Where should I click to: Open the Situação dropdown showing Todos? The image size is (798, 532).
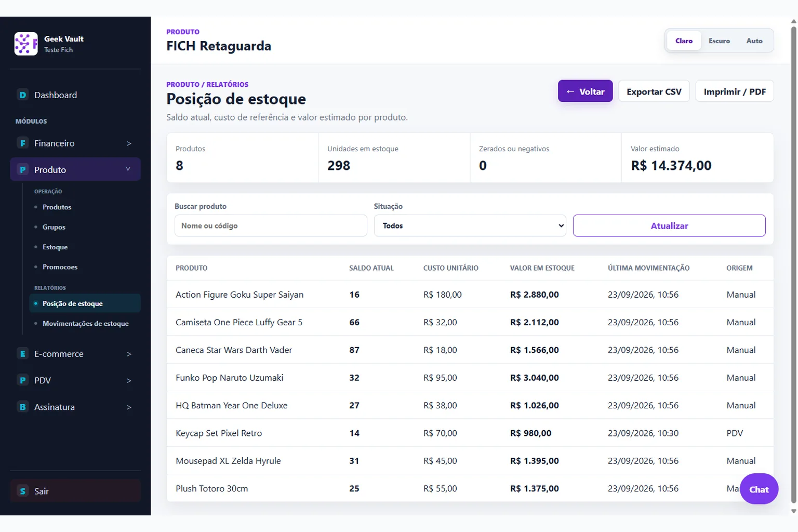pos(470,225)
